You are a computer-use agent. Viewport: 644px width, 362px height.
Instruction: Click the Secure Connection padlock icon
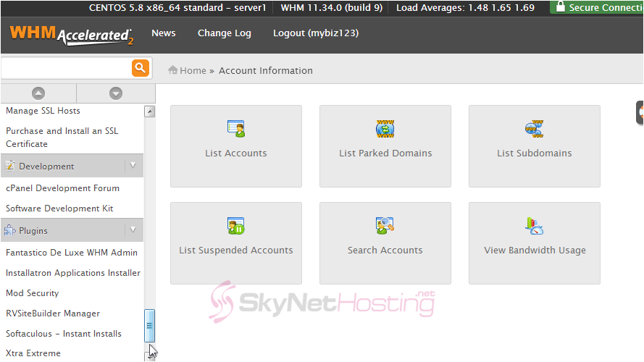coord(560,7)
